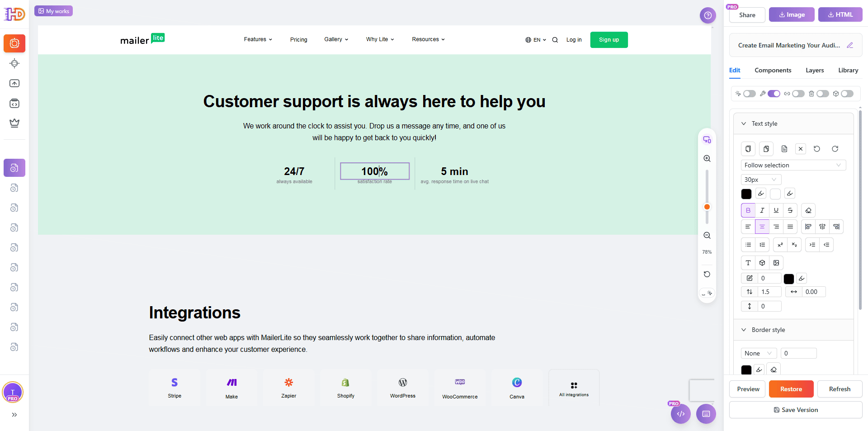
Task: Click the zoom in magnifier icon
Action: pyautogui.click(x=707, y=159)
